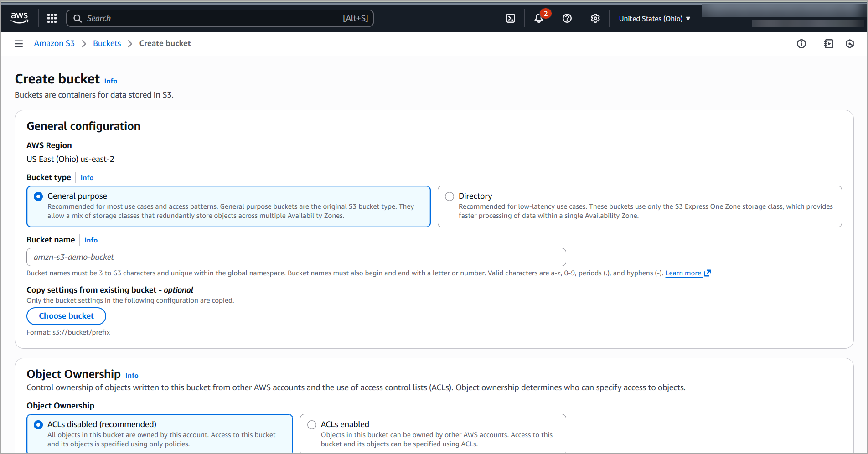Open the notifications bell
Image resolution: width=868 pixels, height=454 pixels.
[x=539, y=18]
